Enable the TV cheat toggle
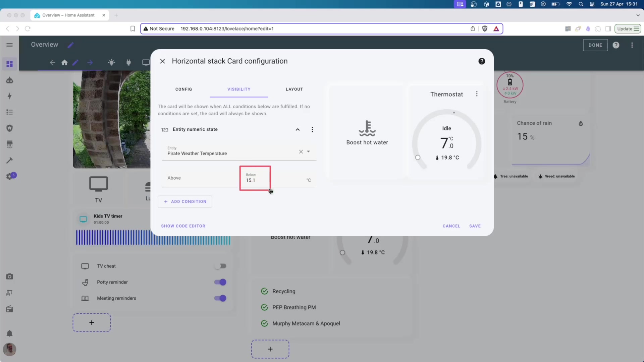 point(221,266)
